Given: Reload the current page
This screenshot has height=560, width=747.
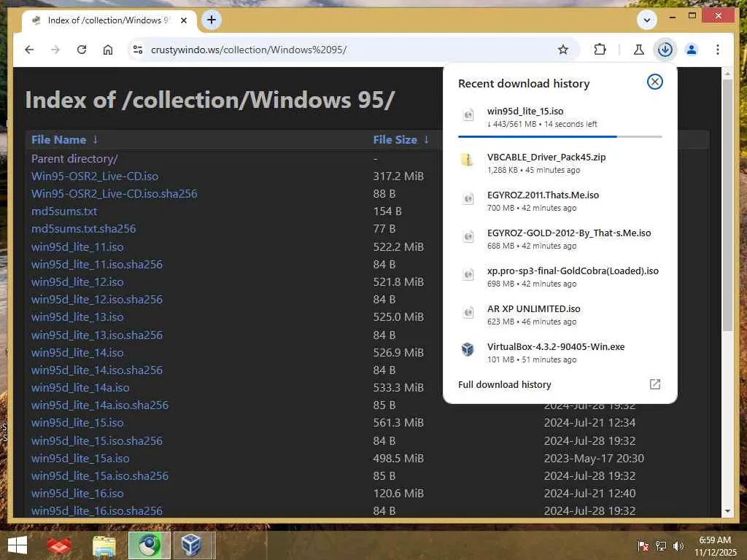Looking at the screenshot, I should (x=82, y=50).
